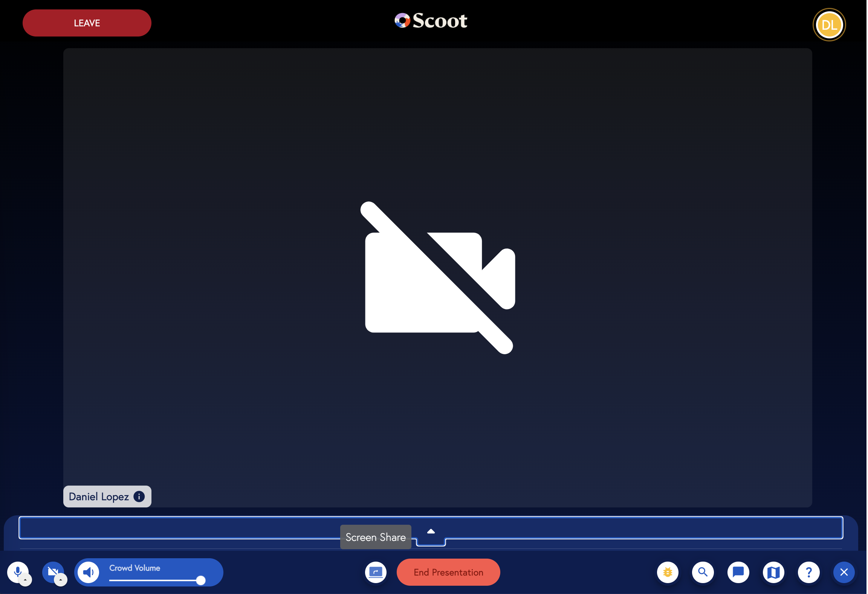868x594 pixels.
Task: Mute crowd volume speaker icon
Action: pos(88,572)
